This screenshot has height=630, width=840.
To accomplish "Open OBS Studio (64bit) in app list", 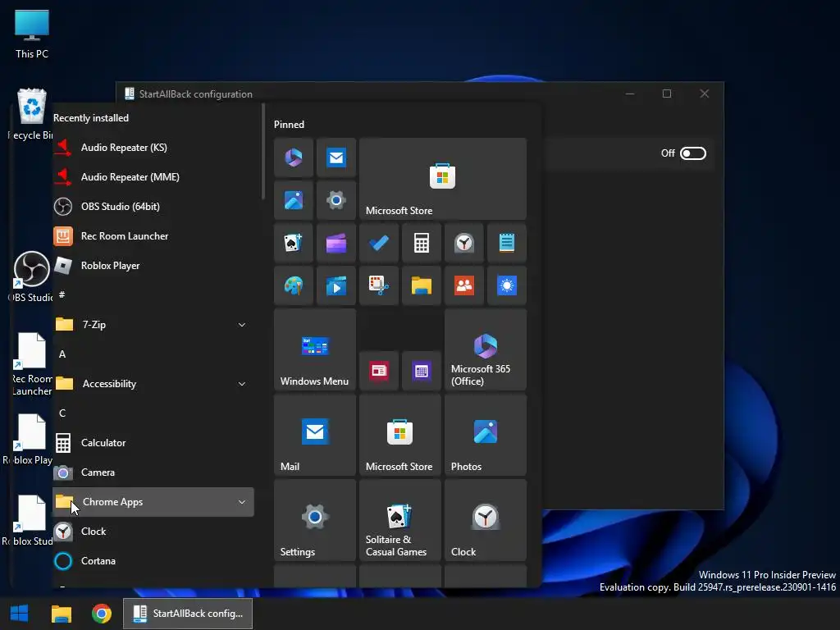I will tap(153, 206).
